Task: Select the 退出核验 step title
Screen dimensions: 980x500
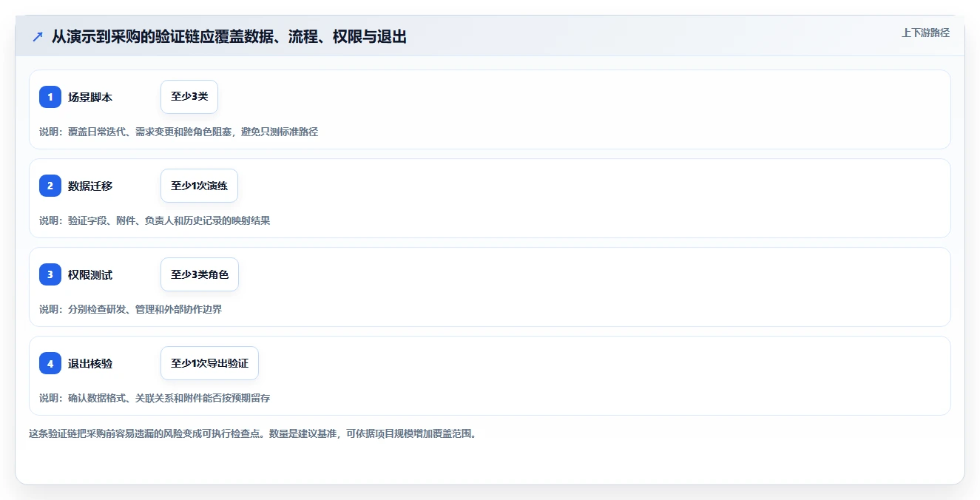Action: (x=90, y=363)
